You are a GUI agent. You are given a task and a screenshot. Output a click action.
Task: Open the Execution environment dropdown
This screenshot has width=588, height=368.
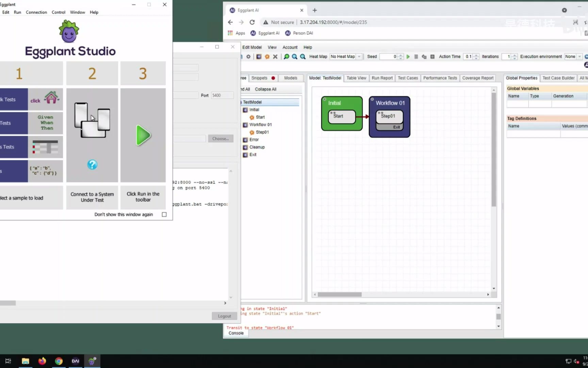pos(573,57)
